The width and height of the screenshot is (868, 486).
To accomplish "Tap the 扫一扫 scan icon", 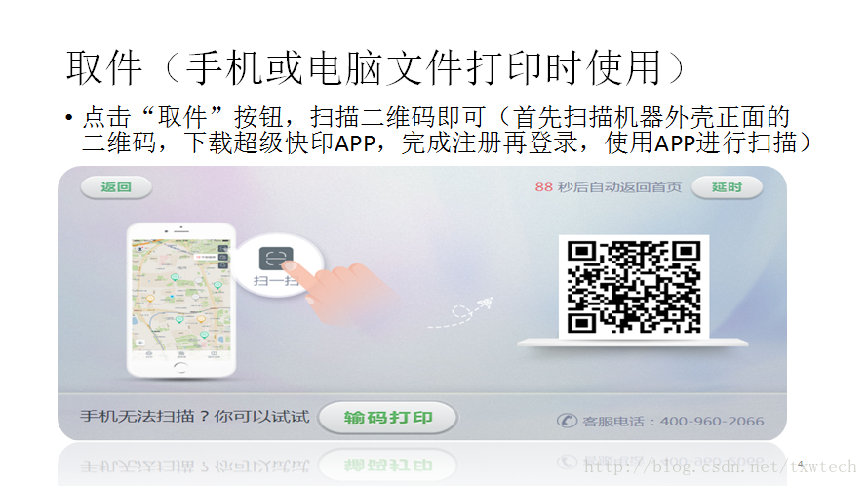I will tap(276, 260).
